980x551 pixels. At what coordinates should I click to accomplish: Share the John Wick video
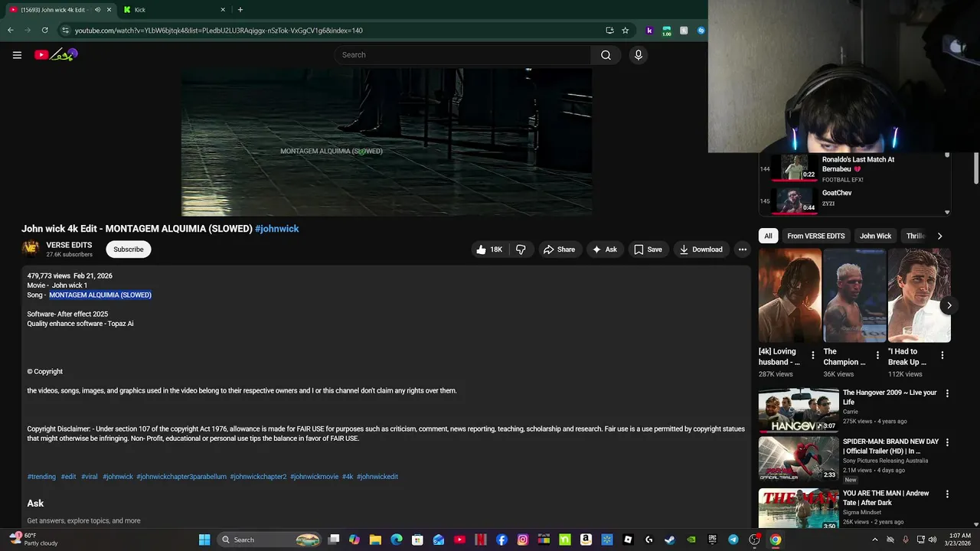coord(559,249)
